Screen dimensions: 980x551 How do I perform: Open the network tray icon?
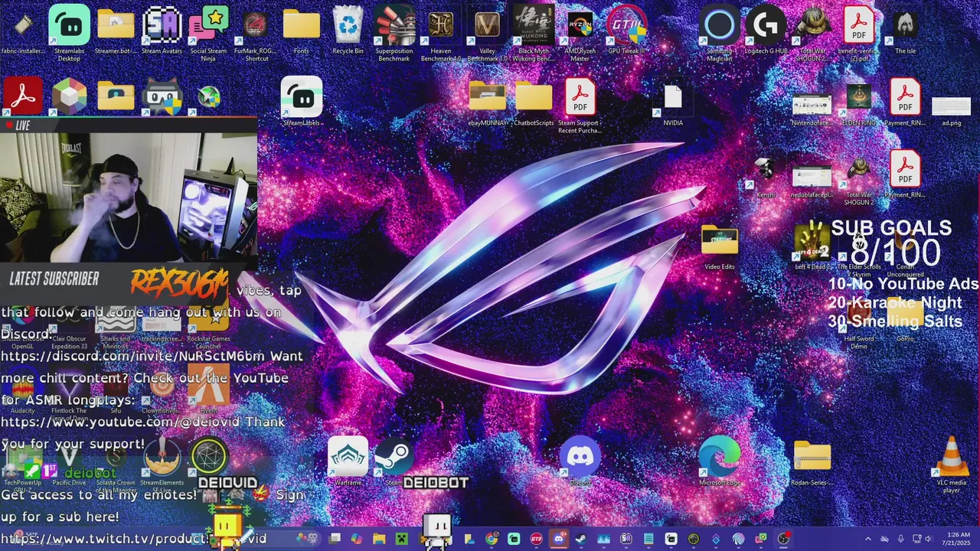click(917, 539)
